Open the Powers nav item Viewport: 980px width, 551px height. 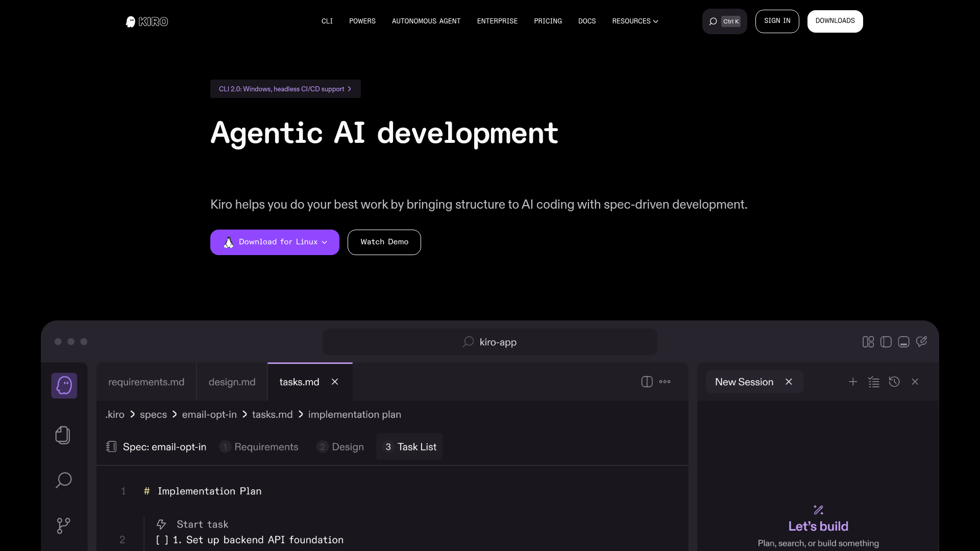362,21
